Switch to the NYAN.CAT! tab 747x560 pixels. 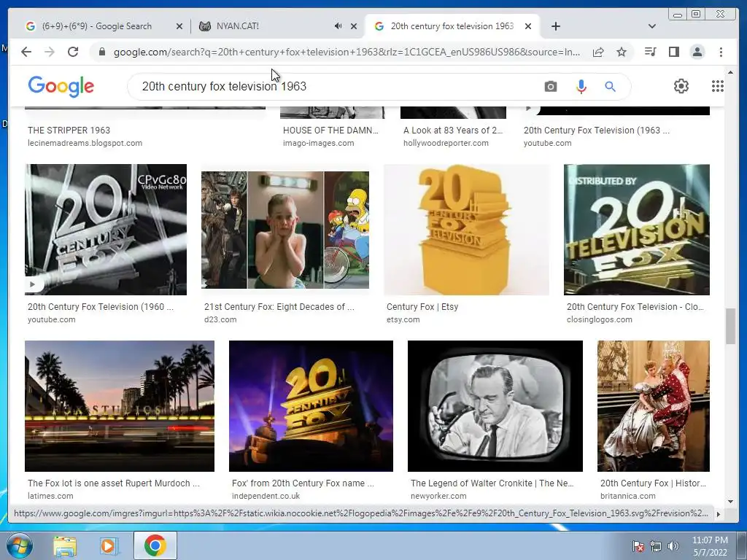(237, 26)
